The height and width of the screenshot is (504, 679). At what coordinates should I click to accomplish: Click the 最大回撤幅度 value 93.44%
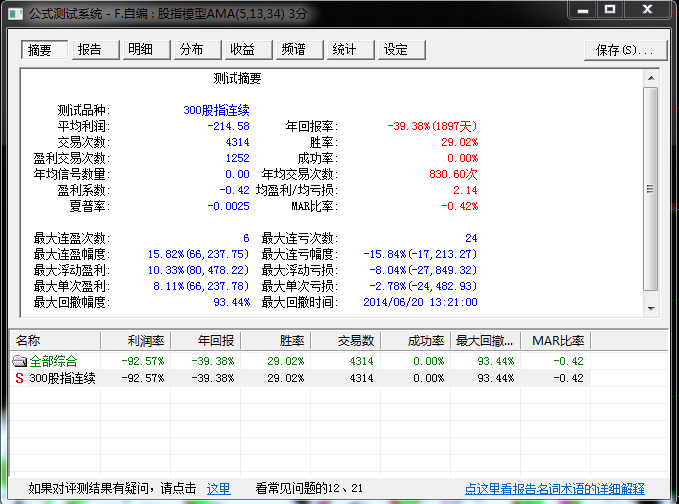232,303
